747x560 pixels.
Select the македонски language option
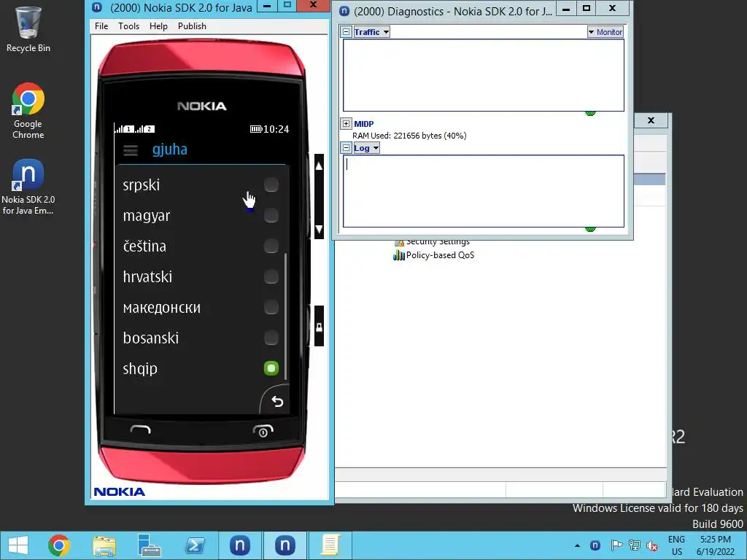tap(201, 308)
